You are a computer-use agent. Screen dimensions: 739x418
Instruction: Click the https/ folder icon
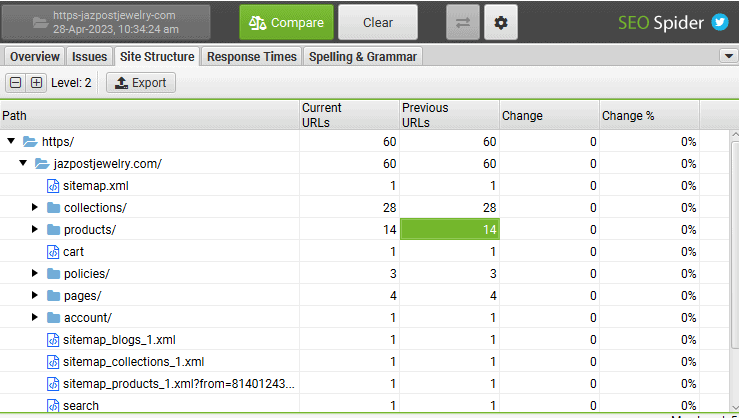(30, 141)
